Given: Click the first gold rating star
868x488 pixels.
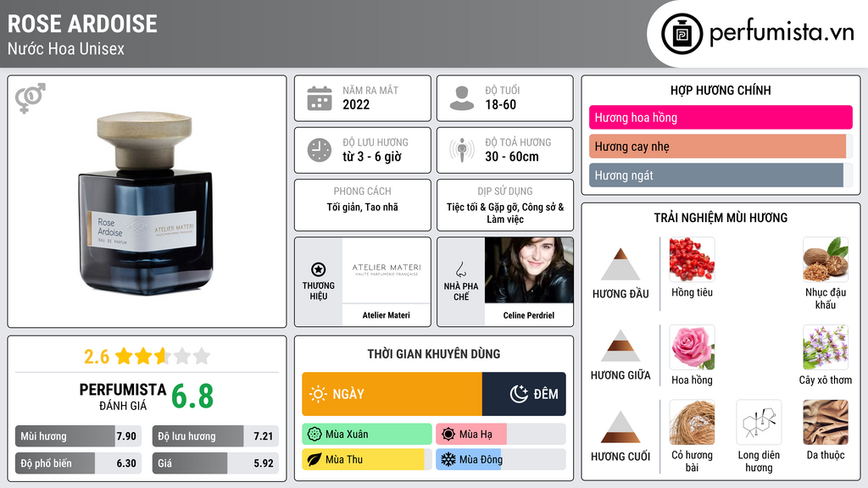Looking at the screenshot, I should [124, 356].
